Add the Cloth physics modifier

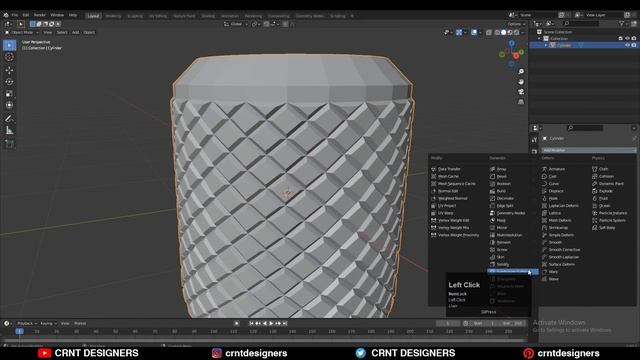coord(603,169)
